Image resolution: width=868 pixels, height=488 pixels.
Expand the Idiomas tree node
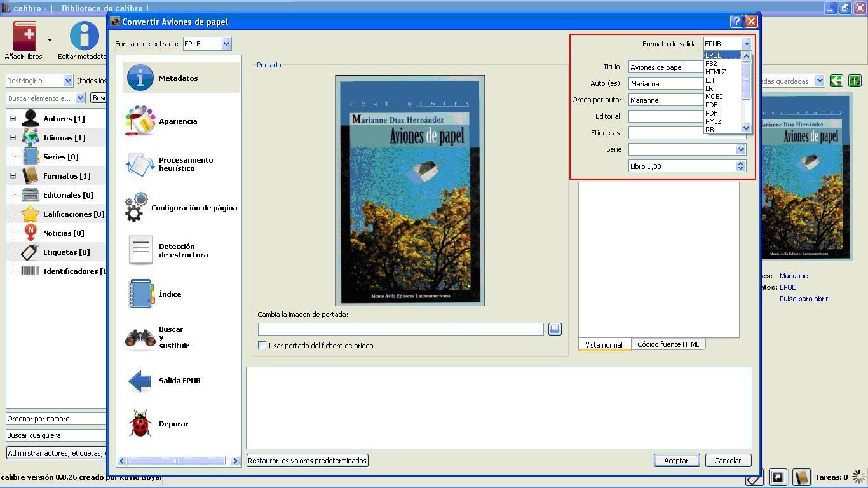tap(13, 137)
